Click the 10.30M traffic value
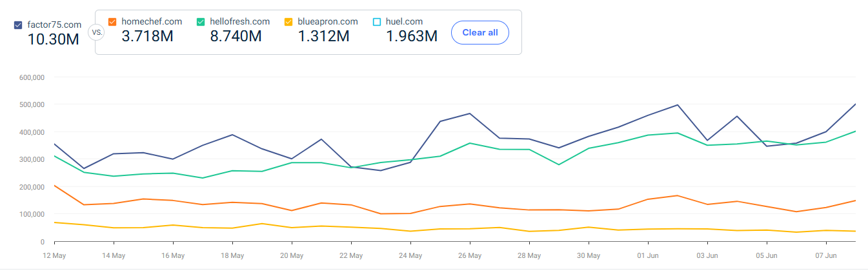Image resolution: width=868 pixels, height=276 pixels. point(54,39)
